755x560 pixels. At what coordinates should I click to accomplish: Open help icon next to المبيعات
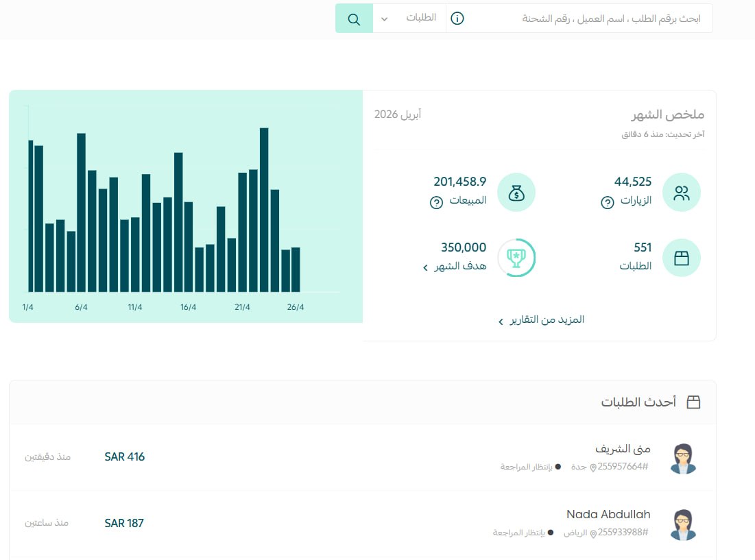[x=436, y=202]
